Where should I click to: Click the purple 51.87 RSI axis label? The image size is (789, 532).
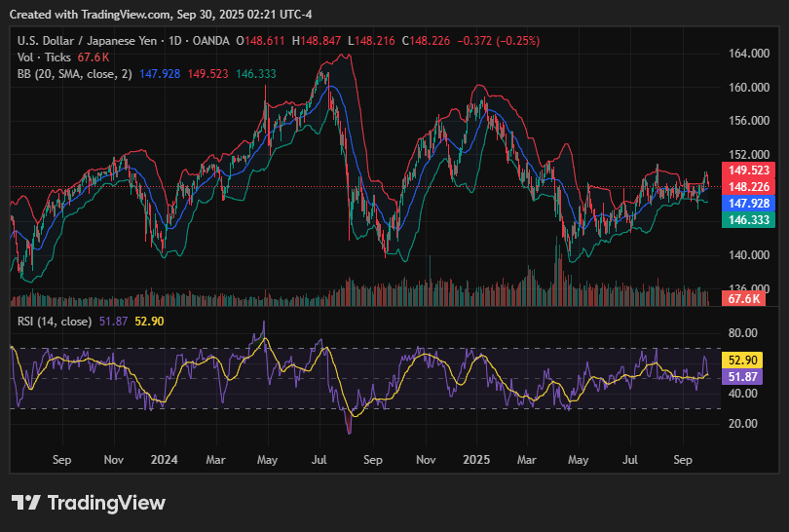click(x=746, y=376)
